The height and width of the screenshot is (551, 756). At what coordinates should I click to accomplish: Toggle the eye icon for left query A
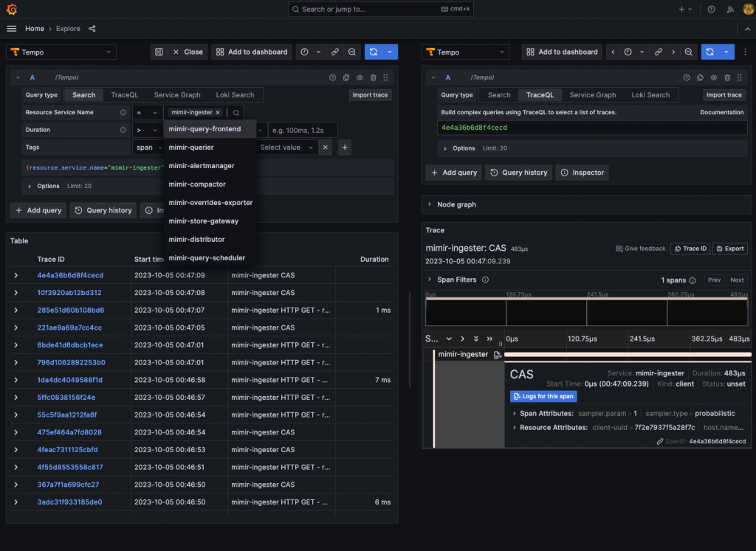(360, 77)
